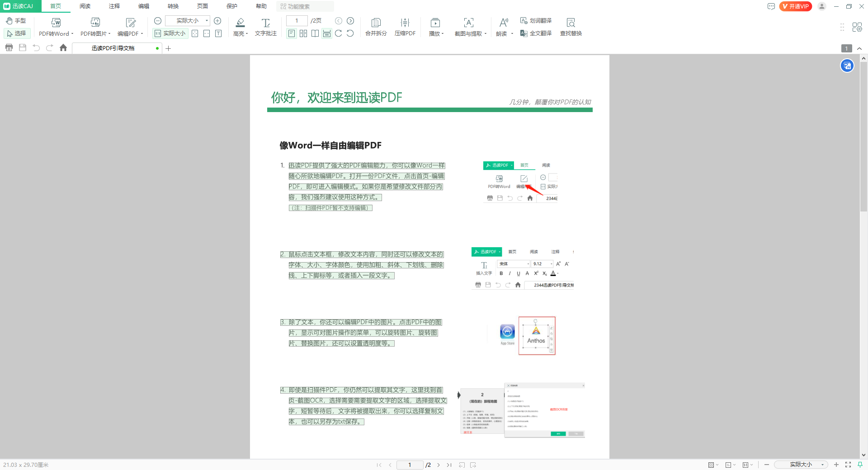The width and height of the screenshot is (868, 470).
Task: Click the 压缩PDF compress tool
Action: [x=405, y=26]
